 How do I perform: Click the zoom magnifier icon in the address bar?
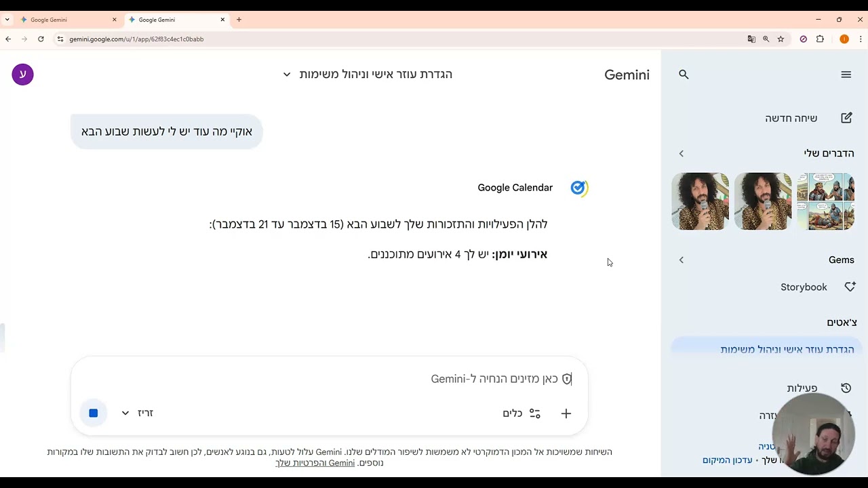tap(766, 39)
